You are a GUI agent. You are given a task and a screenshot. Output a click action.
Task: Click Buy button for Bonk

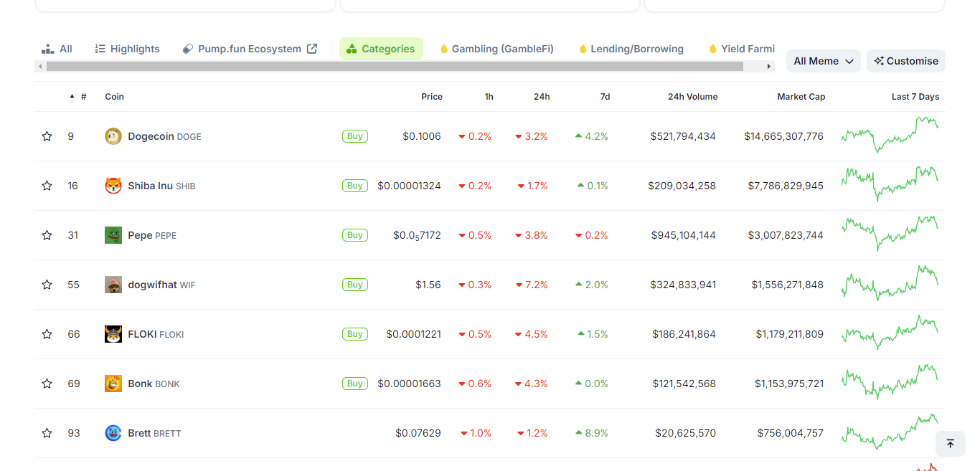pos(355,384)
